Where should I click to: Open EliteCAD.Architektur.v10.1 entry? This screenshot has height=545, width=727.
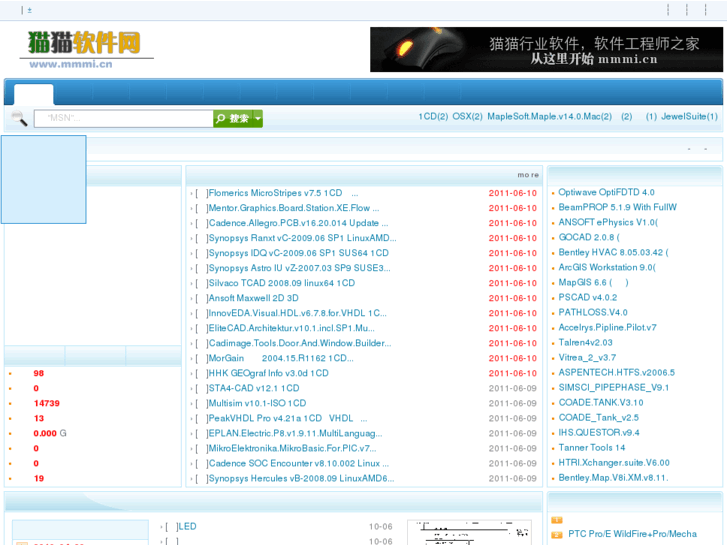tap(291, 328)
